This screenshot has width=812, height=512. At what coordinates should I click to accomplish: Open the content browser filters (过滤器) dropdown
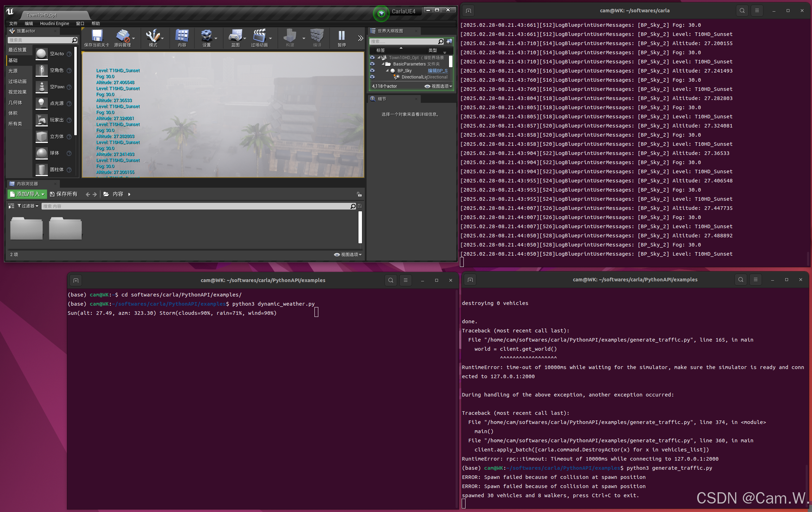(28, 206)
